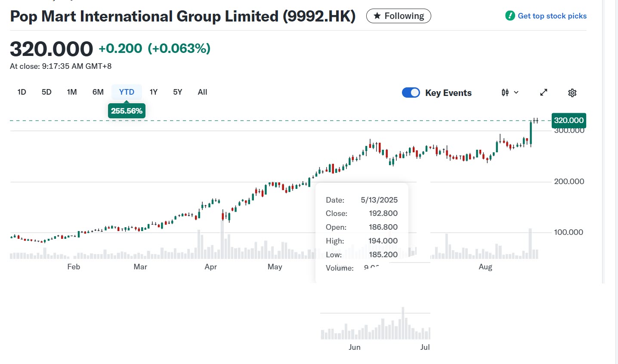Click the Feb month label on axis
The width and height of the screenshot is (618, 364).
click(74, 267)
